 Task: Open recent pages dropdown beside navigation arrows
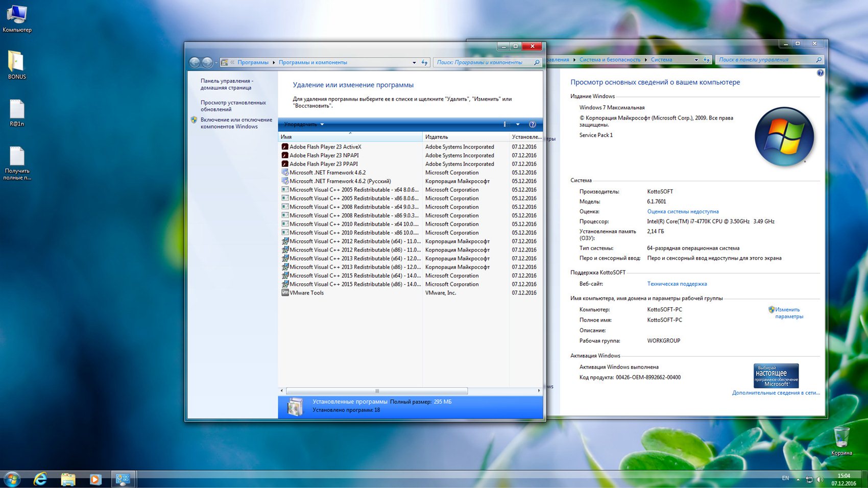point(216,62)
